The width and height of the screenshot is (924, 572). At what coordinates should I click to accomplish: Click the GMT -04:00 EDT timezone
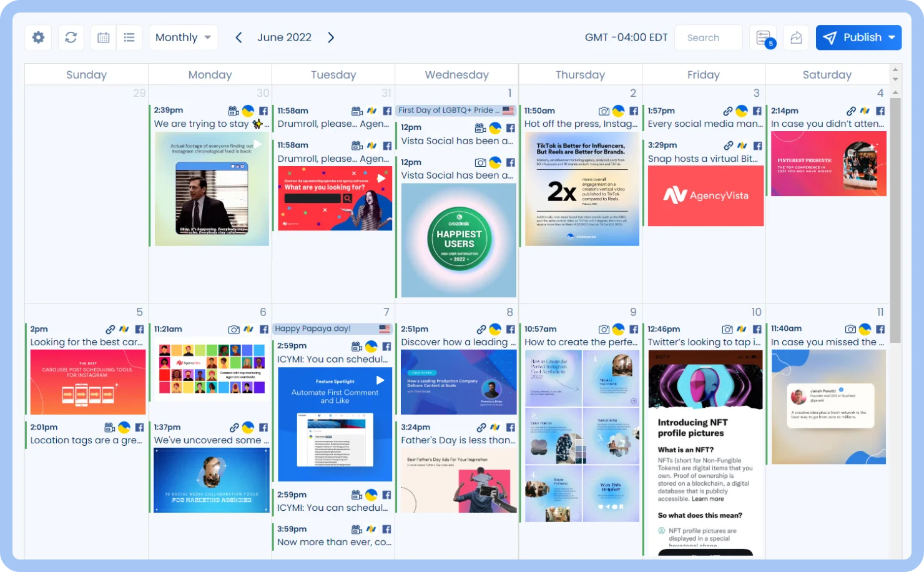[x=626, y=37]
